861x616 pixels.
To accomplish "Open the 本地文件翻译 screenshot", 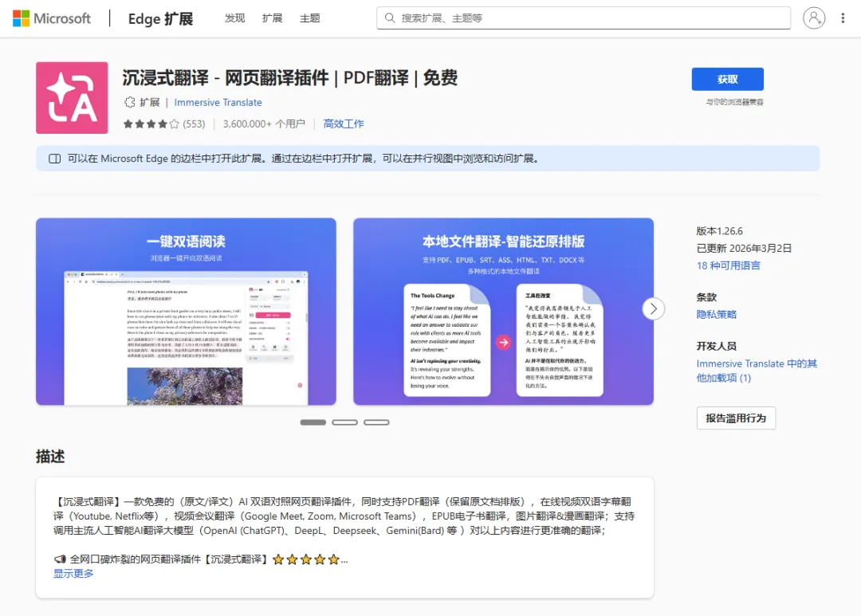I will pos(503,312).
